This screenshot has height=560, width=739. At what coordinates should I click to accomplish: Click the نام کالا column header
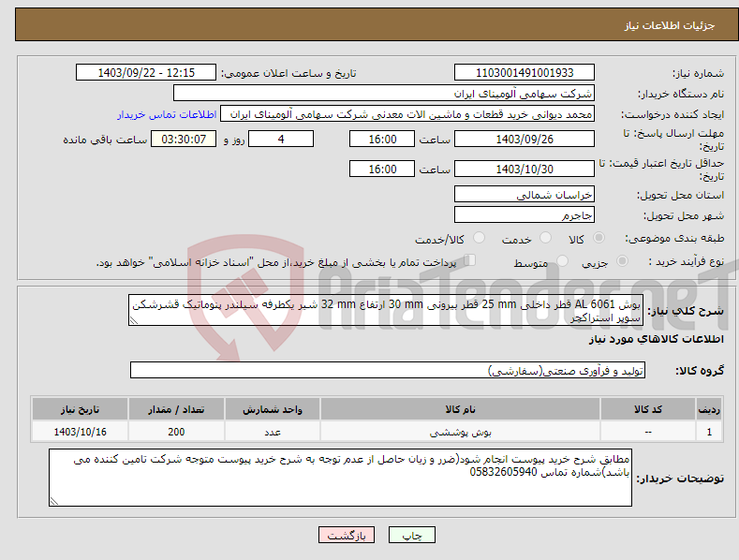tap(460, 409)
